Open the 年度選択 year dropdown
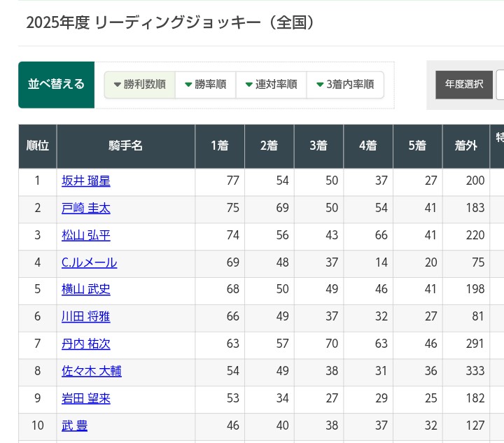504x443 pixels. (499, 85)
